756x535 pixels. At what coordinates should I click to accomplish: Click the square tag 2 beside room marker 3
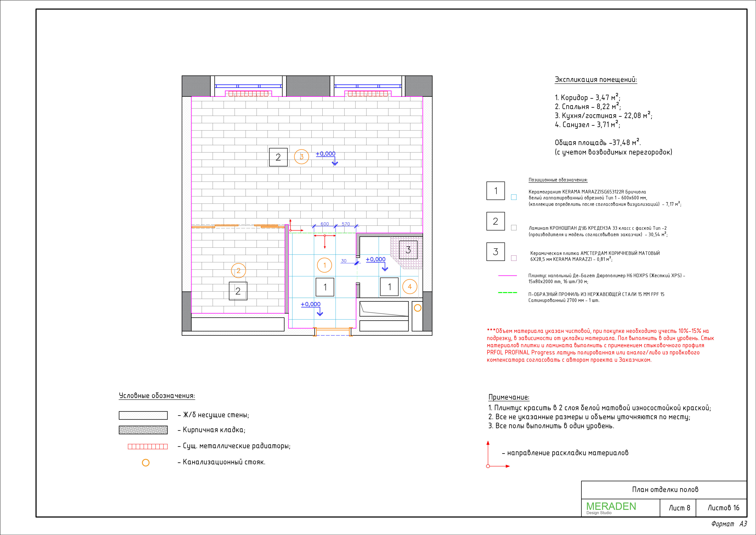tap(278, 157)
